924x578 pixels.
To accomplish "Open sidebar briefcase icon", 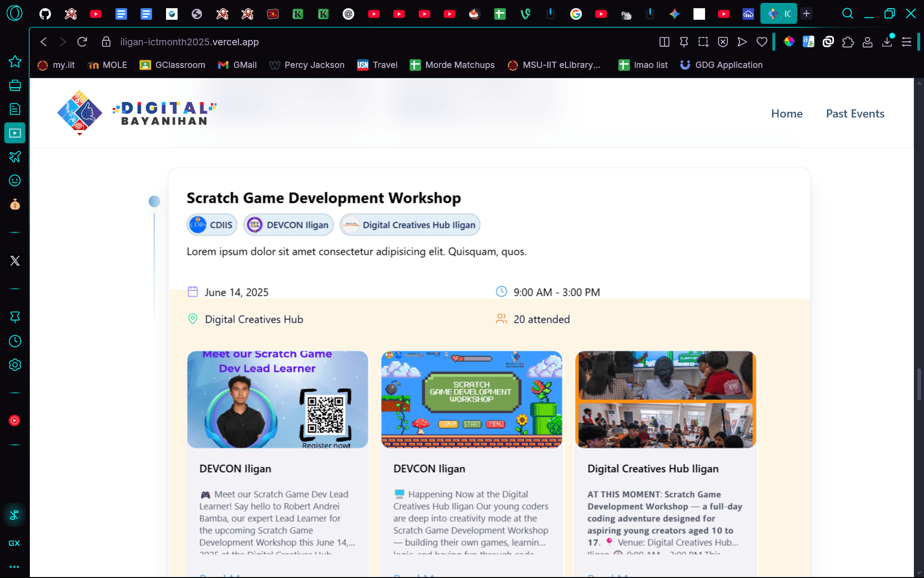I will pyautogui.click(x=15, y=85).
